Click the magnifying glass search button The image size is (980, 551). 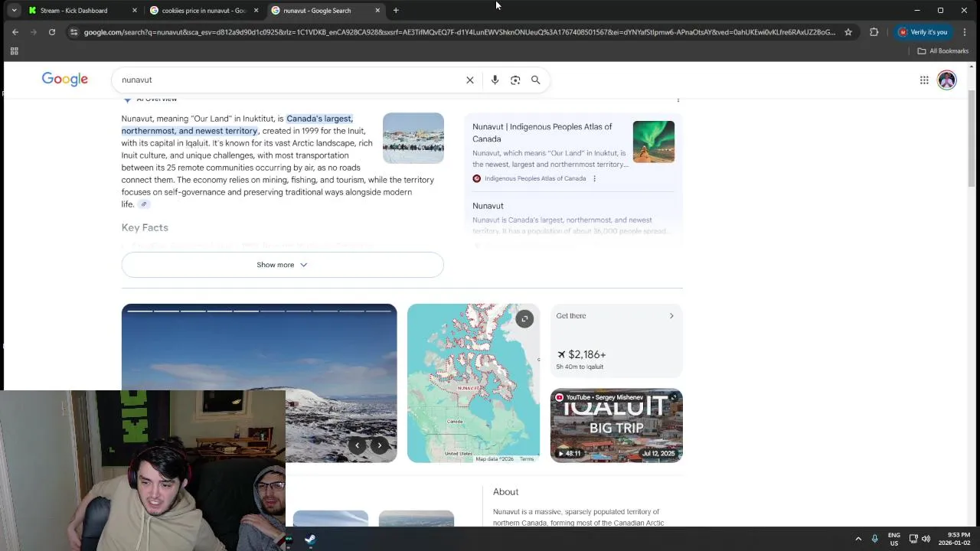[x=536, y=80]
